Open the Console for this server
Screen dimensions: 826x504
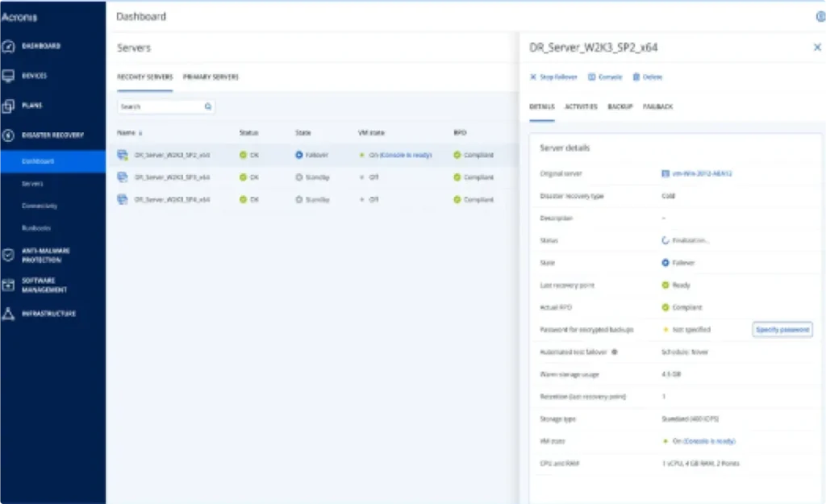(605, 77)
